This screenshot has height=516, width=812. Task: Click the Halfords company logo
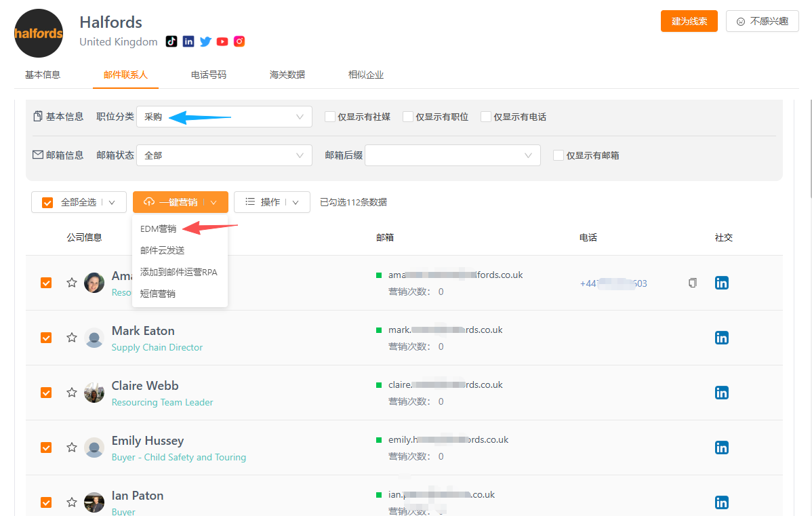click(x=39, y=33)
